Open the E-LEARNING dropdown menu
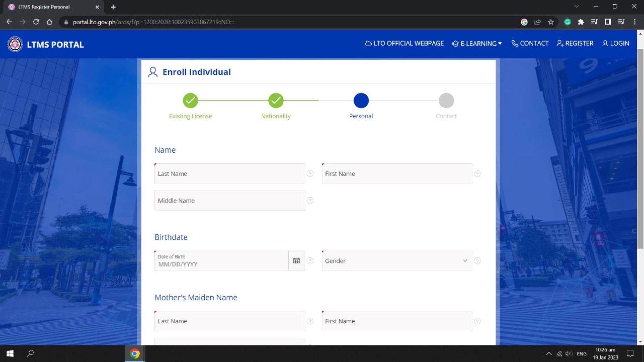The height and width of the screenshot is (362, 644). [x=477, y=43]
